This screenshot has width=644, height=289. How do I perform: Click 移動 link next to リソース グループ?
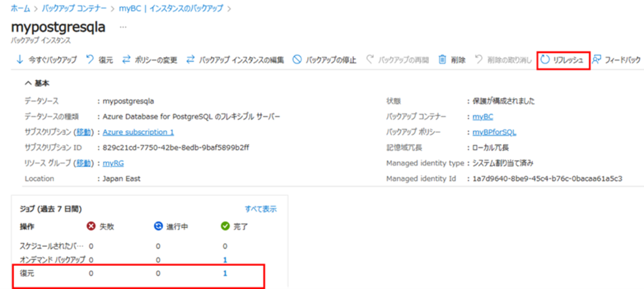(83, 163)
